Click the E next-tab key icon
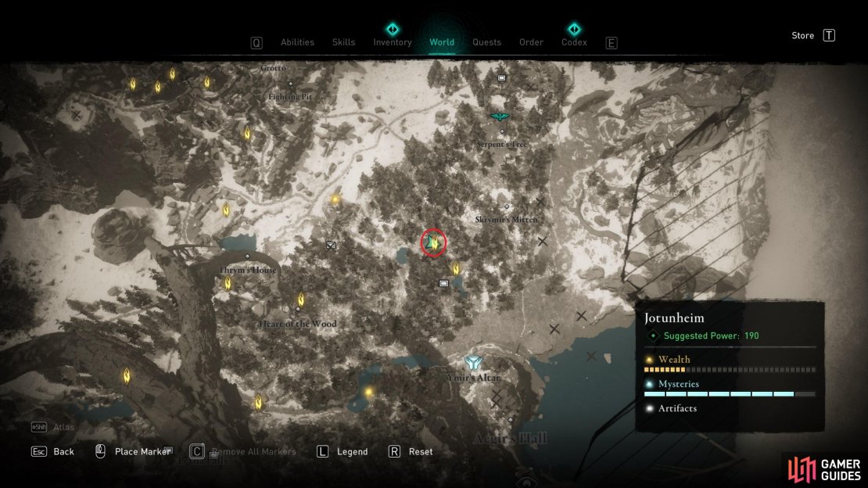Image resolution: width=868 pixels, height=488 pixels. (x=612, y=43)
